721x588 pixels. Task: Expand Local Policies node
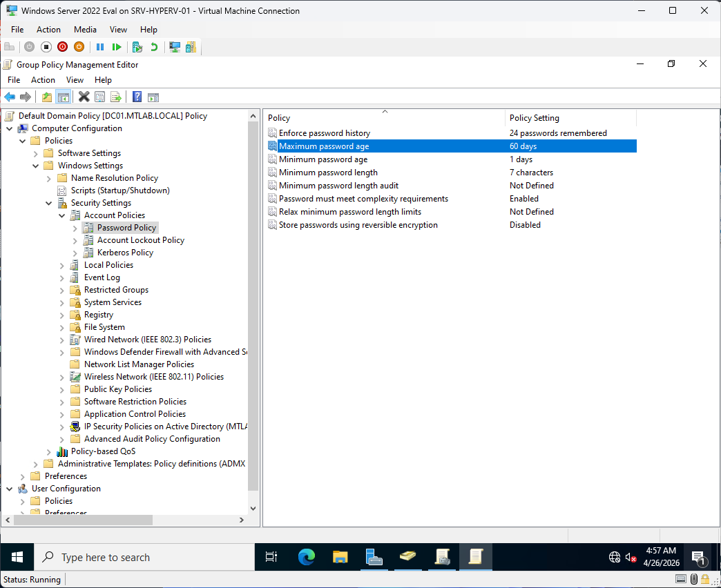(62, 265)
